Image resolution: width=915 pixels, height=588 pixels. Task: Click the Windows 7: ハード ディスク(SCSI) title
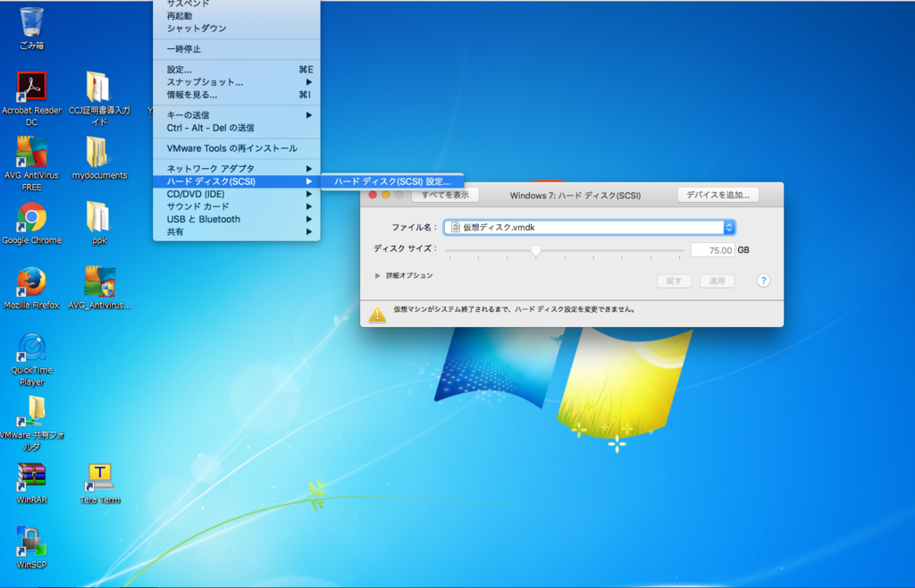pos(575,196)
